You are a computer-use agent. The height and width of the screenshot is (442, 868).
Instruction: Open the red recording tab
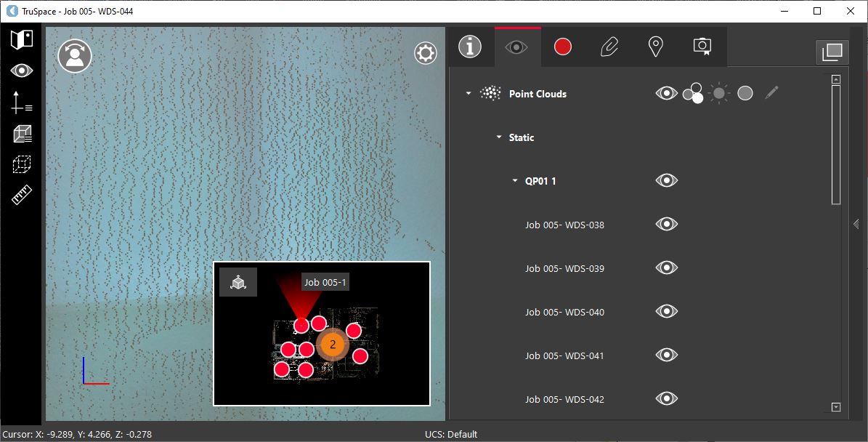click(x=562, y=46)
